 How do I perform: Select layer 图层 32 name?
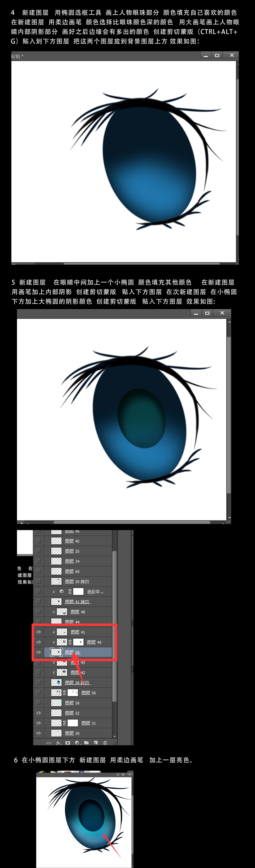tap(72, 713)
